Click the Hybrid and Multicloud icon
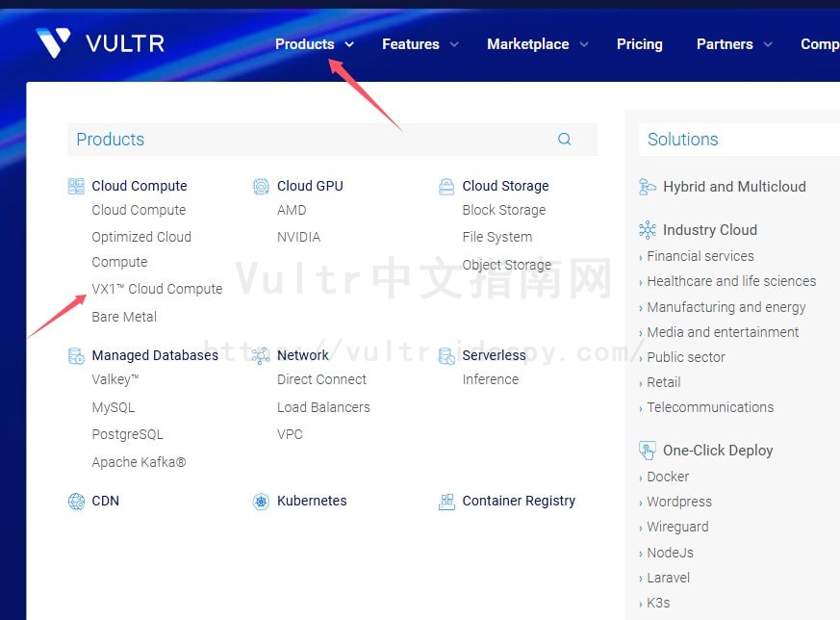The image size is (840, 620). click(647, 187)
